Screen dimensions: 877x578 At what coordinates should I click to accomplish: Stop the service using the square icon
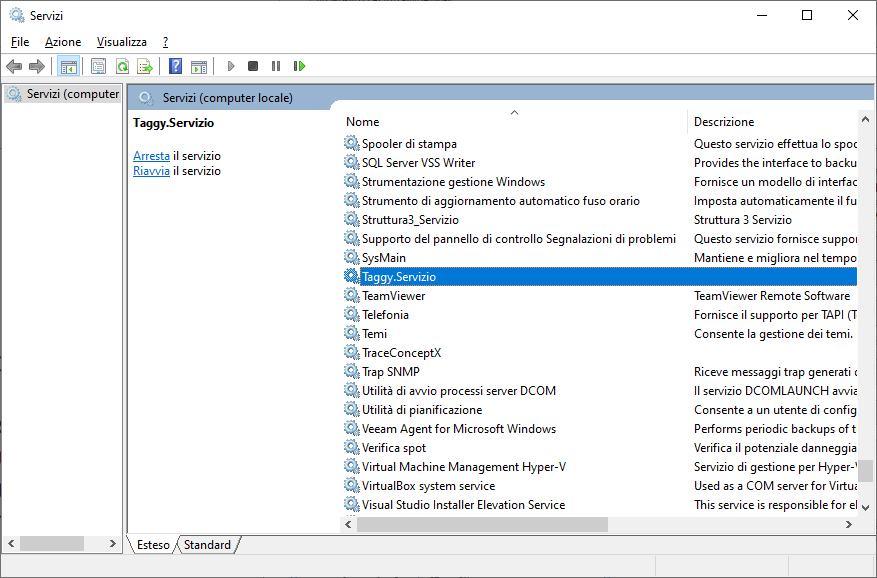pos(253,66)
